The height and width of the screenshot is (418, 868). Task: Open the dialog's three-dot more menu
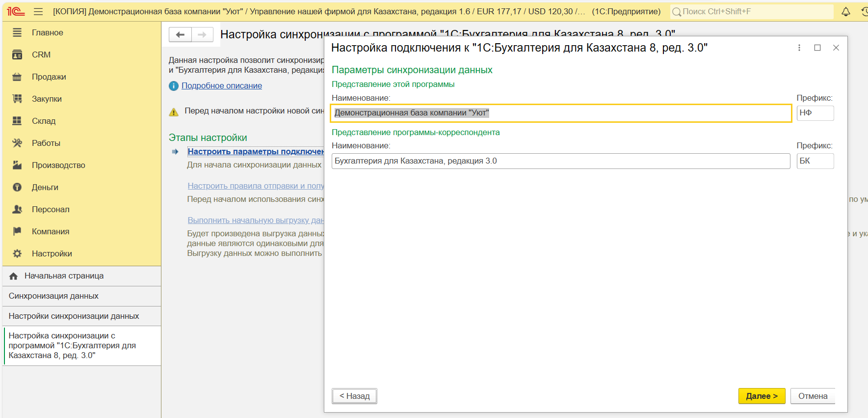tap(799, 48)
